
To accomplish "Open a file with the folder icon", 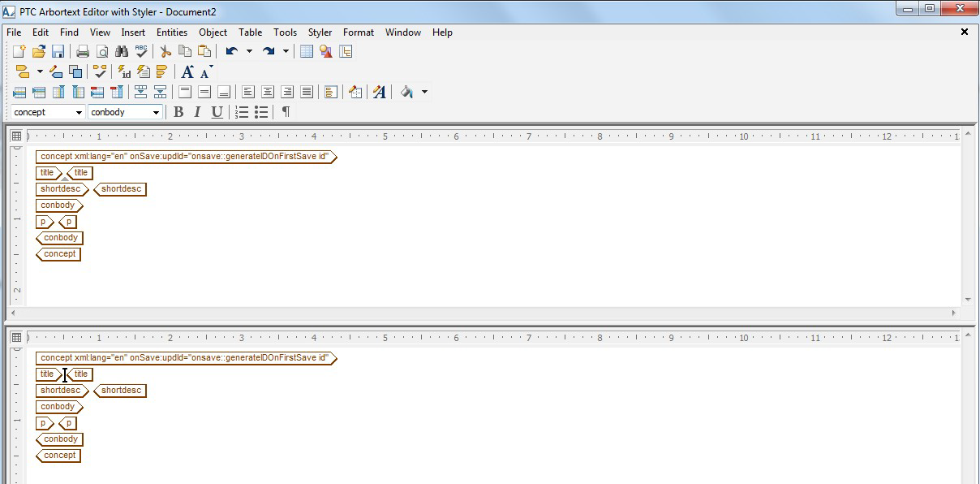I will pyautogui.click(x=39, y=51).
